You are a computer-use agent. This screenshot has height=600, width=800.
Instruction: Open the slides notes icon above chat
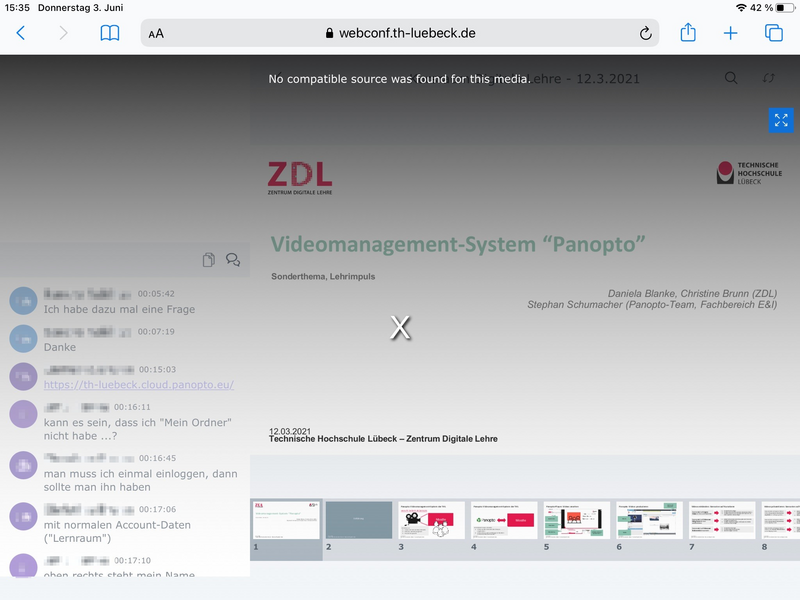tap(208, 260)
